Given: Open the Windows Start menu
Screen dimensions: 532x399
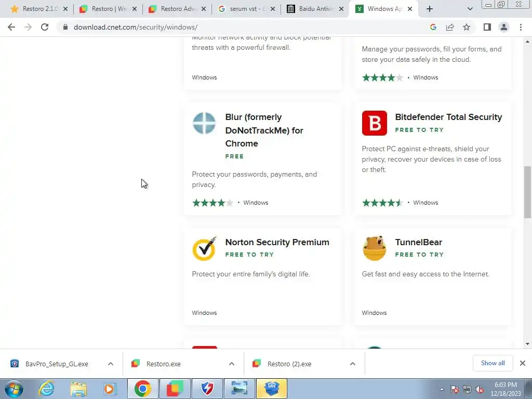Looking at the screenshot, I should (14, 389).
